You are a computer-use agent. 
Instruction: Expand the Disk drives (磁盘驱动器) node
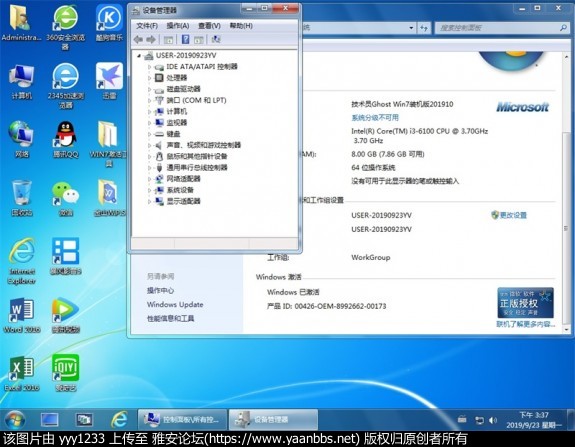149,89
